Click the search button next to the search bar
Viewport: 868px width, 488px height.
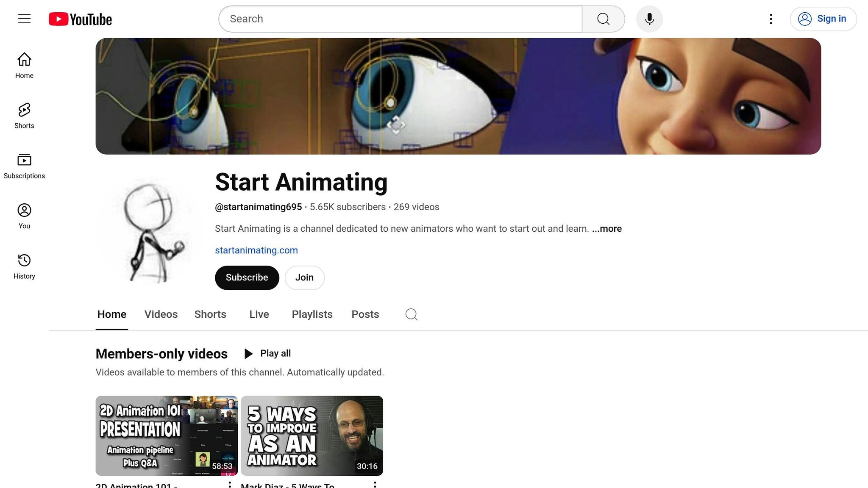click(x=603, y=19)
